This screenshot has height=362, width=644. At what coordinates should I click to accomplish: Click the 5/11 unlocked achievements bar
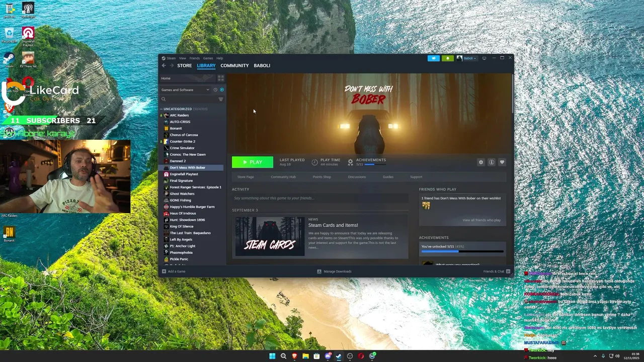tap(462, 251)
